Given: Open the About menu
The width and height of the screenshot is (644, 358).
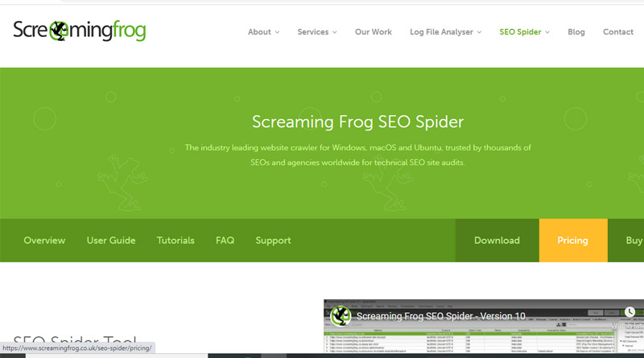Looking at the screenshot, I should pos(259,32).
